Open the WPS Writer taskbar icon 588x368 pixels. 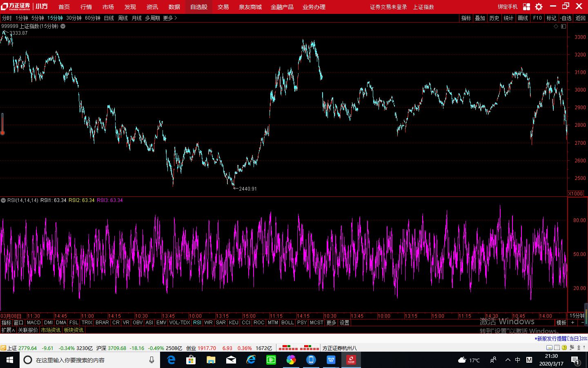tap(331, 360)
